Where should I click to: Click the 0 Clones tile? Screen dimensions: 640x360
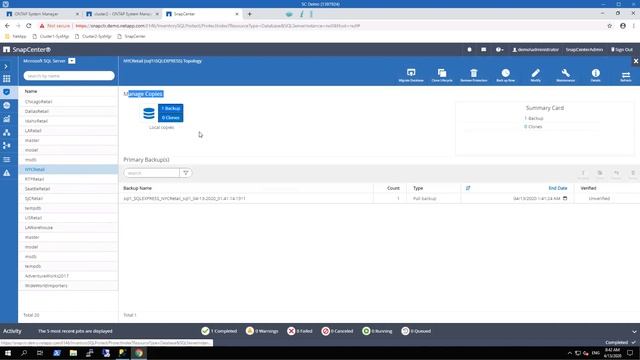click(x=171, y=118)
